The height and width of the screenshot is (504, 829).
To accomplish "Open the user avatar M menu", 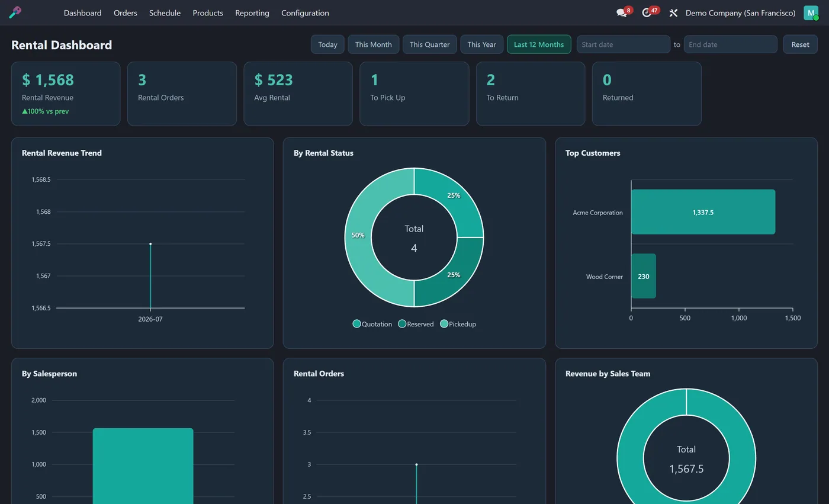I will point(811,12).
